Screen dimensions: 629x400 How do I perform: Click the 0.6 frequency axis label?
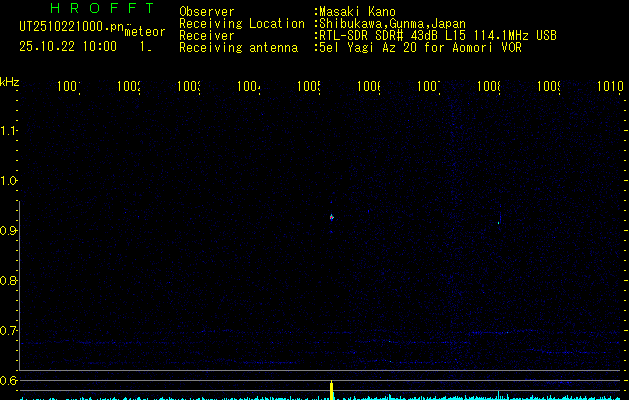pyautogui.click(x=8, y=380)
